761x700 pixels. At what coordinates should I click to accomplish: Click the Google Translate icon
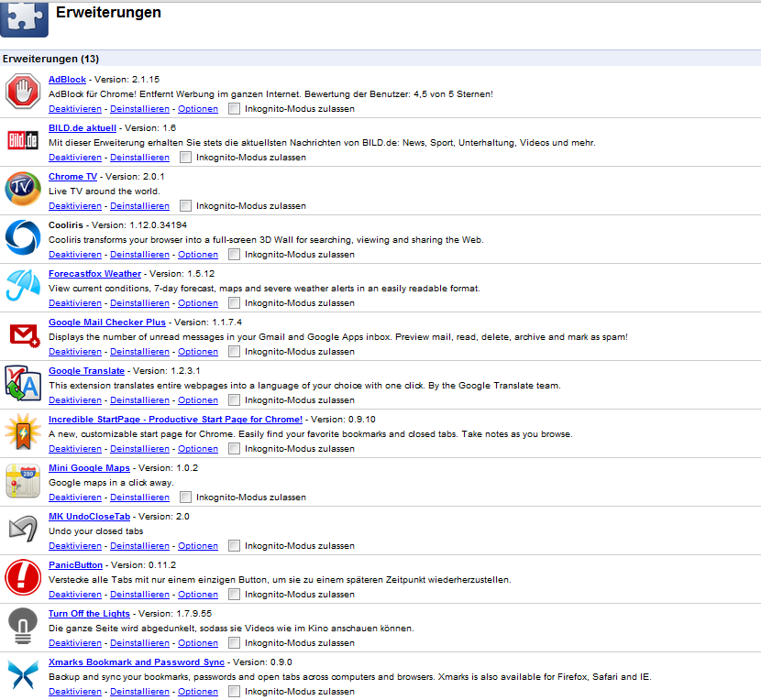coord(23,383)
